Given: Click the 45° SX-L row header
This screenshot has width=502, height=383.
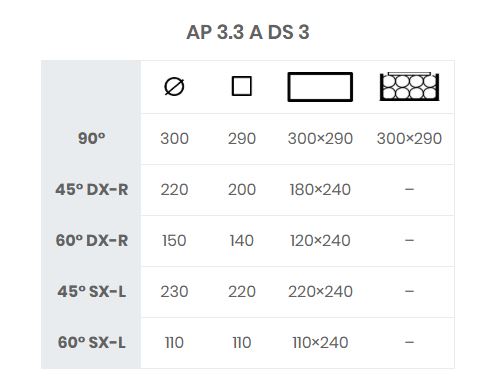Looking at the screenshot, I should click(92, 292).
